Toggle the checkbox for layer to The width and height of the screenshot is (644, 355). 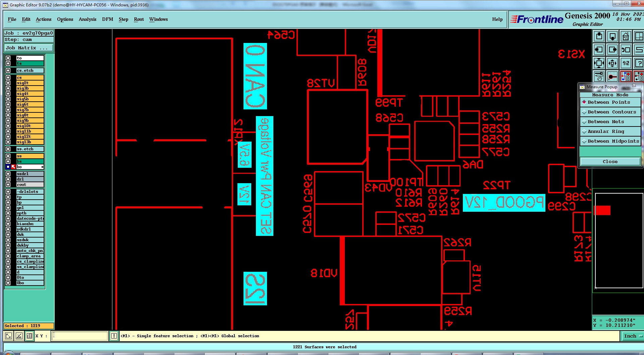(x=8, y=58)
